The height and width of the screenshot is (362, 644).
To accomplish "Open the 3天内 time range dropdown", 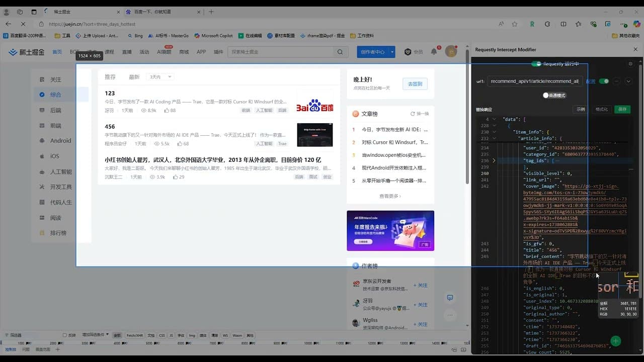I will [x=160, y=77].
